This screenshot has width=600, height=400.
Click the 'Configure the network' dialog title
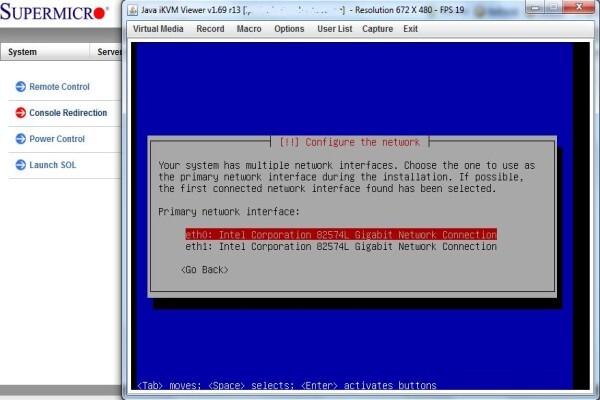click(x=350, y=142)
